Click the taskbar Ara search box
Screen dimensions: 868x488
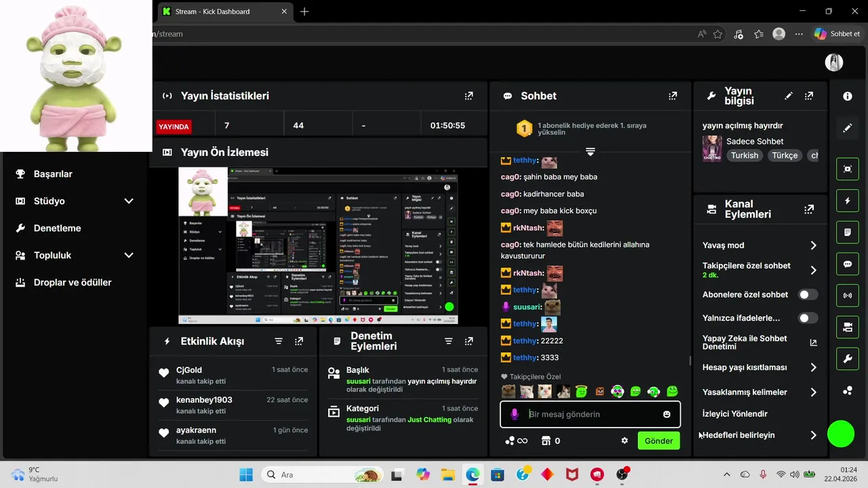pyautogui.click(x=321, y=474)
